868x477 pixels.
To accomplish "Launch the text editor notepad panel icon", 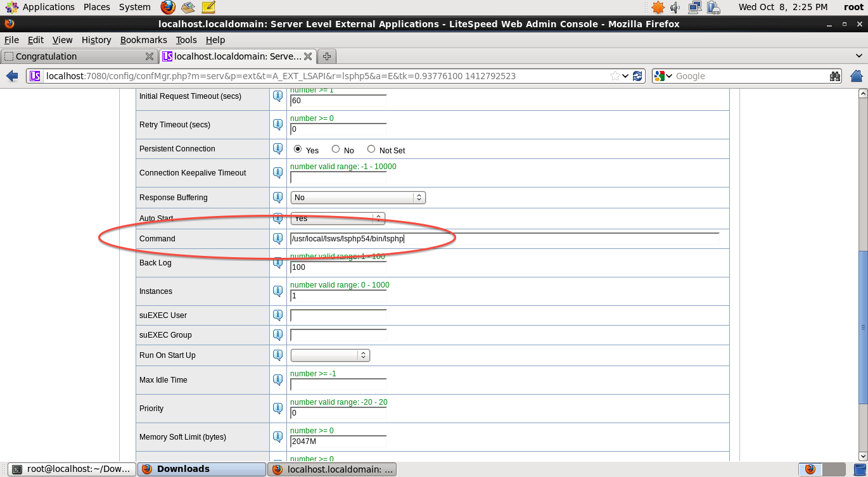I will pyautogui.click(x=208, y=8).
